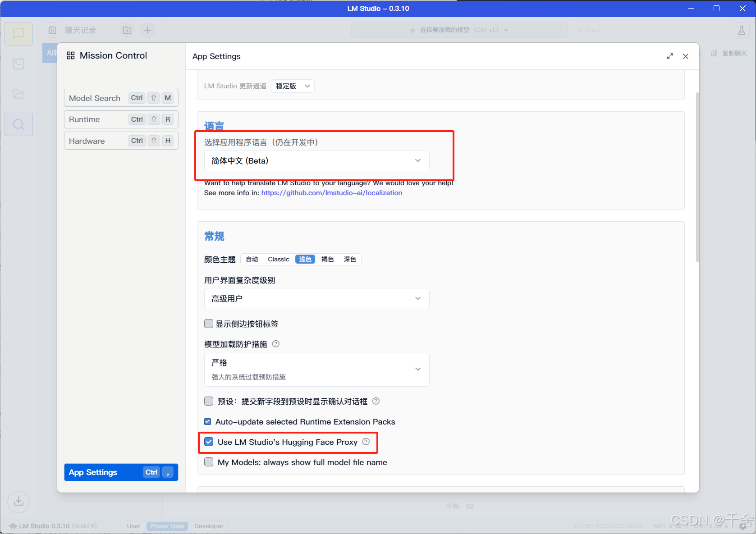Open the Developer terminal sidebar icon
Viewport: 756px width, 534px height.
(x=18, y=64)
